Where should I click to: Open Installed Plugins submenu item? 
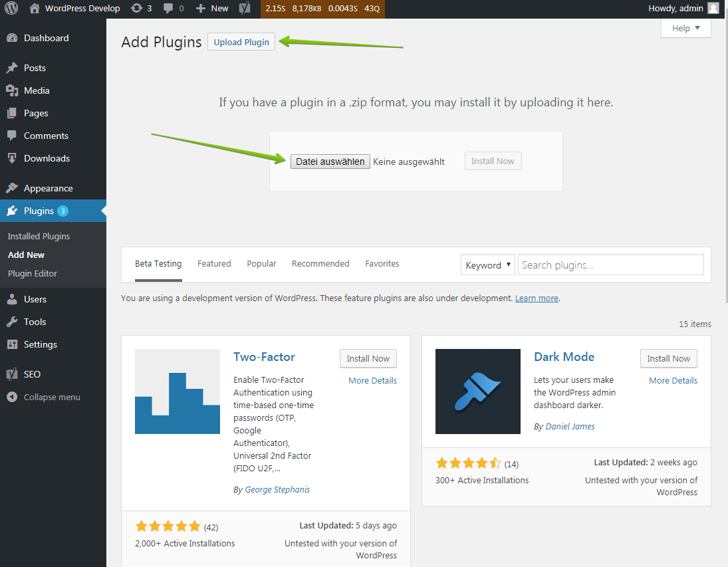[39, 237]
